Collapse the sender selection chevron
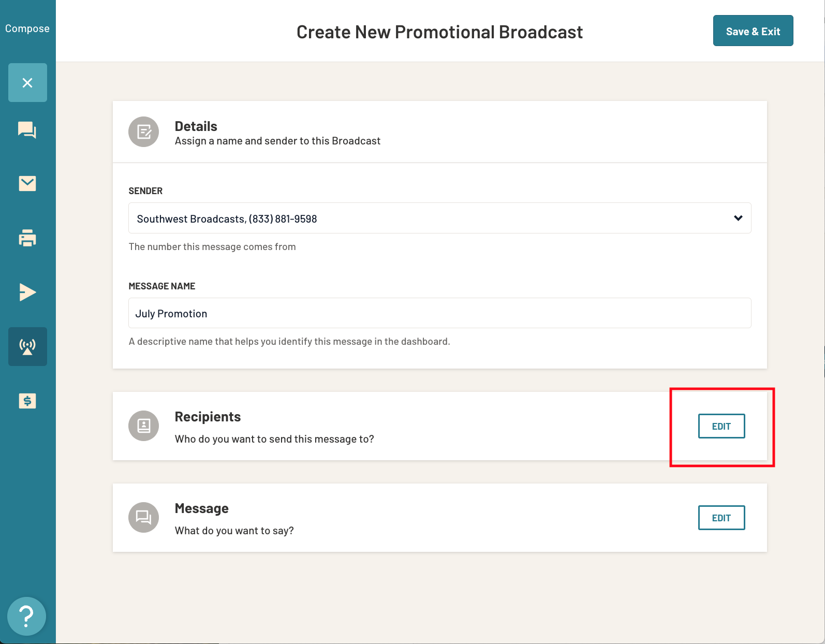Screen dimensions: 825x644 click(738, 218)
